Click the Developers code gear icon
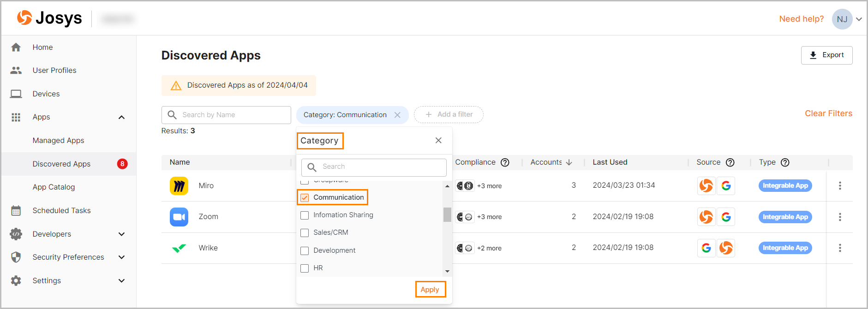 (x=16, y=234)
